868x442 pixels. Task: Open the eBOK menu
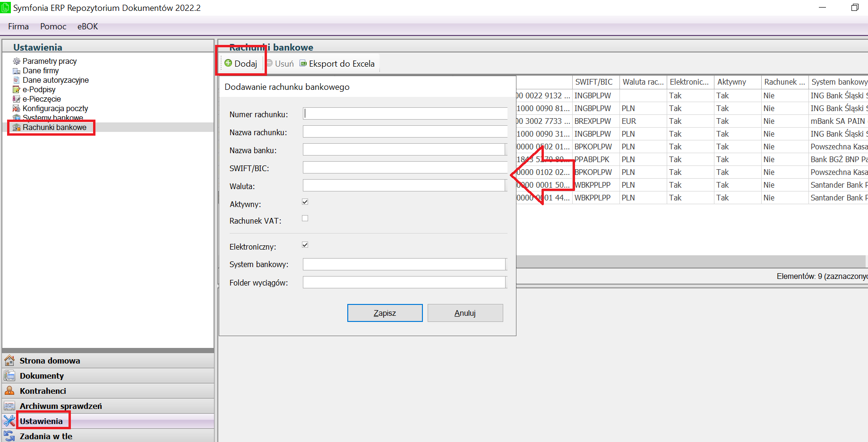pyautogui.click(x=87, y=26)
